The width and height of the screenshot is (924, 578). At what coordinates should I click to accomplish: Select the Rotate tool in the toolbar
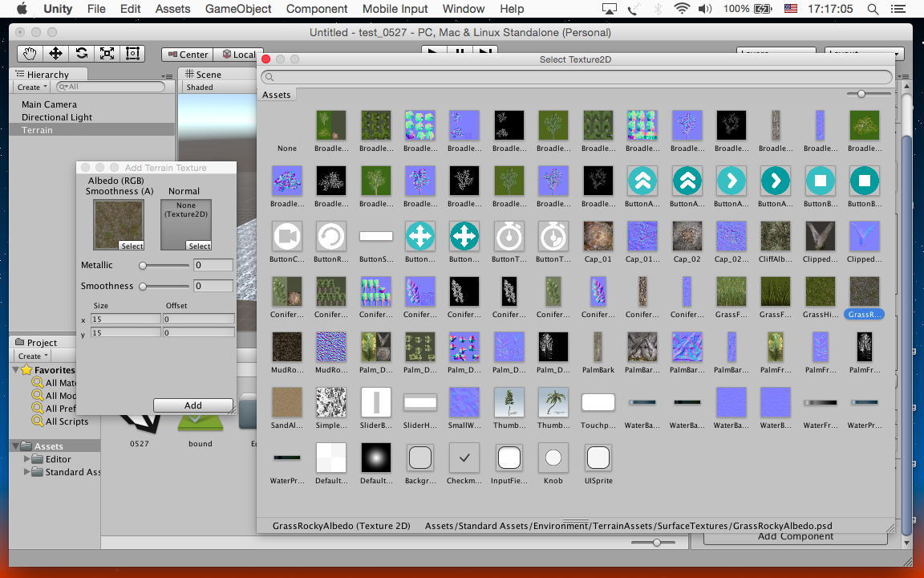81,54
